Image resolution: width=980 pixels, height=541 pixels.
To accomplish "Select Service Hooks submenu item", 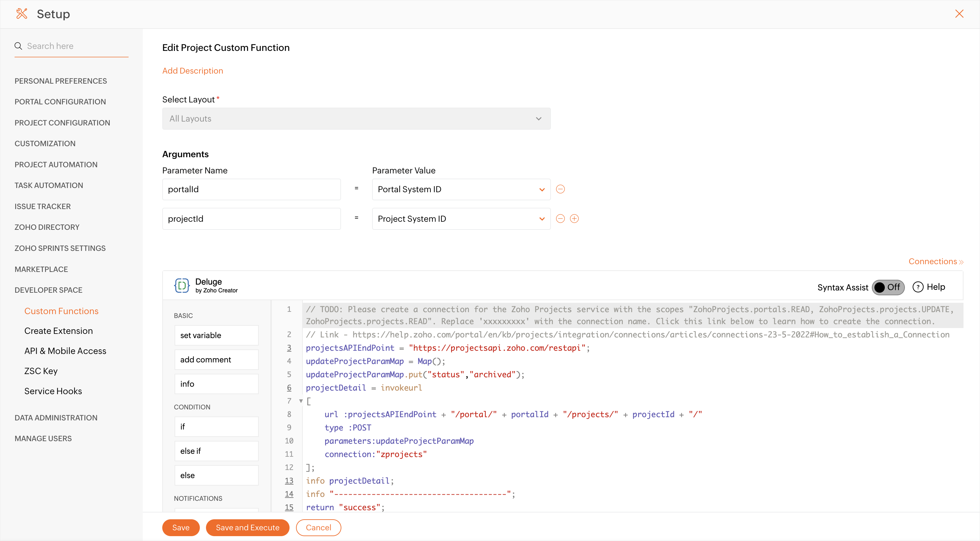I will pyautogui.click(x=53, y=391).
